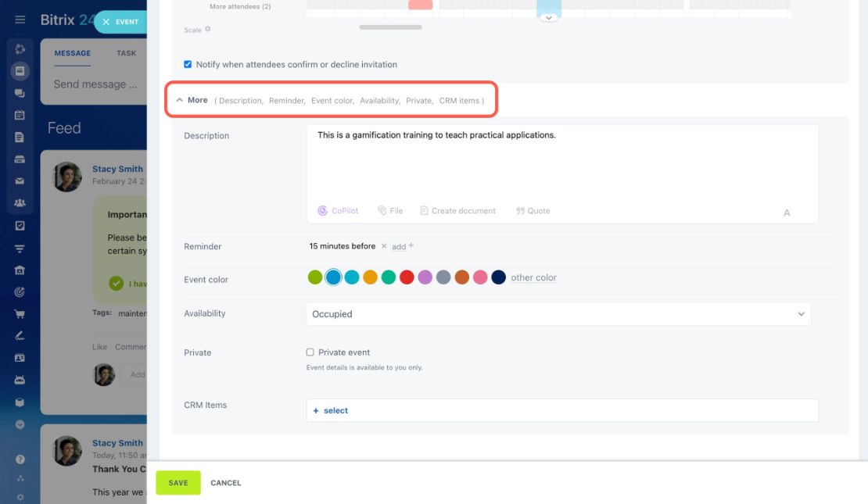Pick the red event color
The height and width of the screenshot is (504, 868).
pos(407,277)
